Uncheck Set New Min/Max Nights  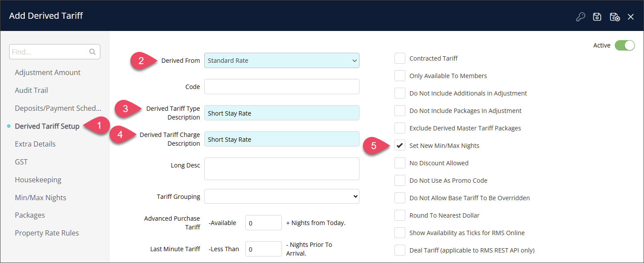[400, 145]
